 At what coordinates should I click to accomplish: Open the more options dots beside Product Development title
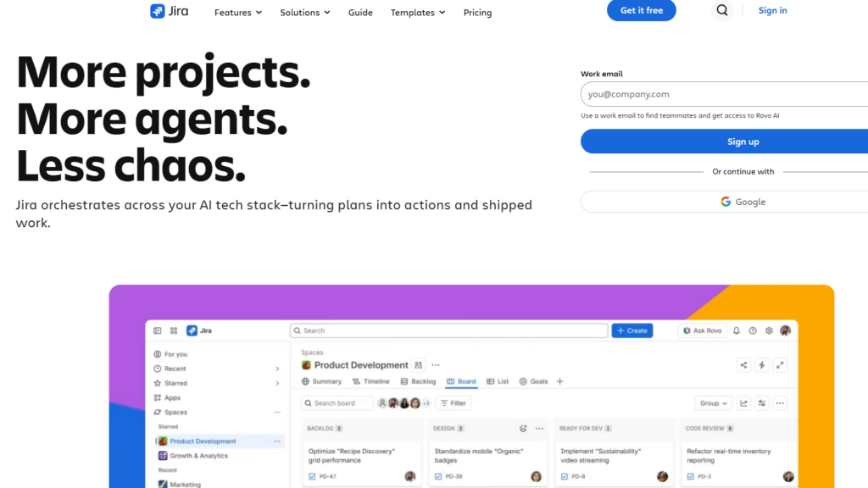[x=436, y=365]
